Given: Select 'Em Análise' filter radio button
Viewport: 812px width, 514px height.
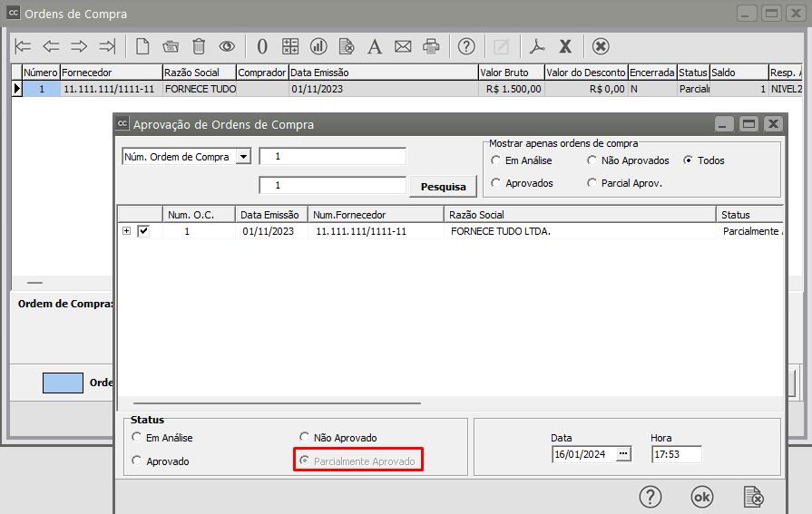Looking at the screenshot, I should [495, 160].
